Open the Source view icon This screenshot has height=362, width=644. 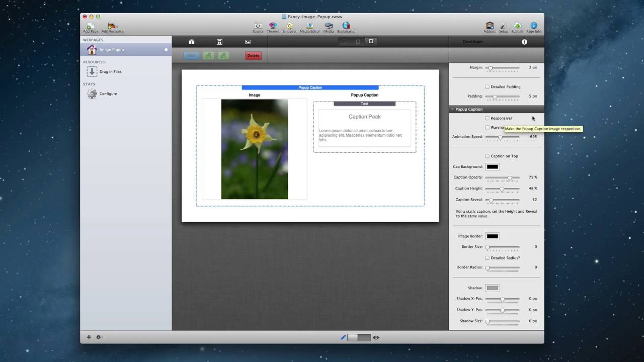[x=258, y=26]
